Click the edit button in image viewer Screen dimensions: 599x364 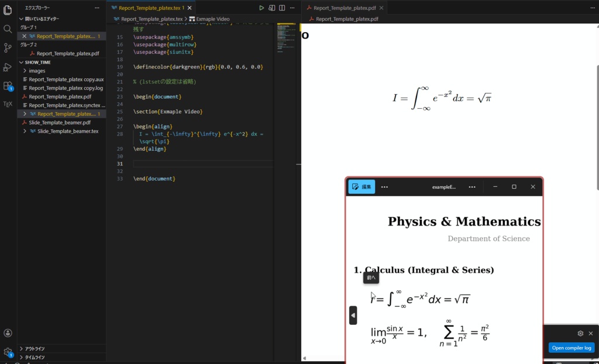tap(362, 186)
